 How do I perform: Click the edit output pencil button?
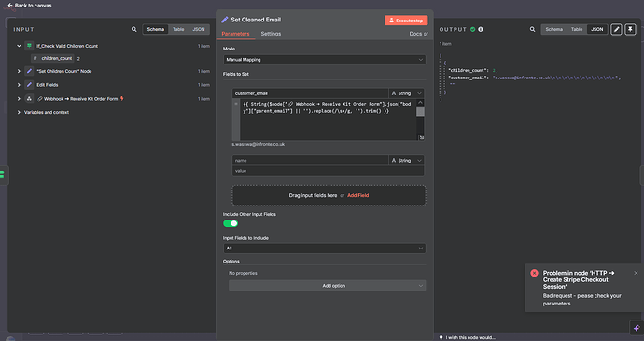[616, 29]
